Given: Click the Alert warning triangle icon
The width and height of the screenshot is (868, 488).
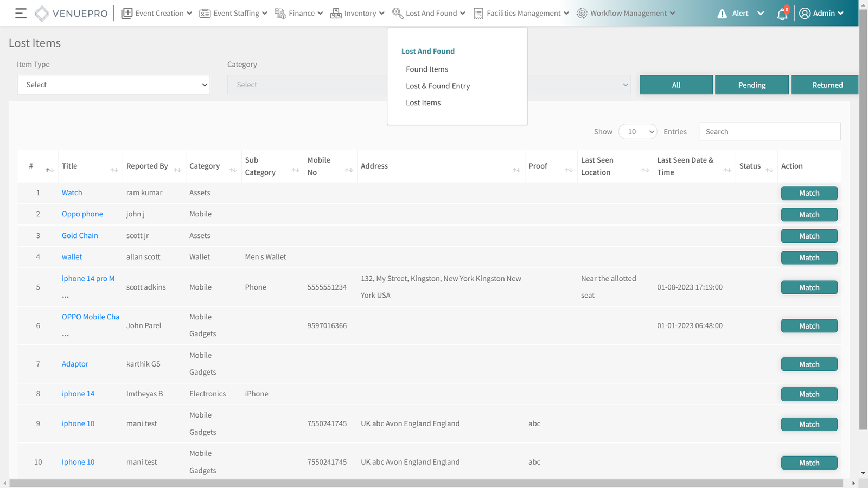Looking at the screenshot, I should point(722,14).
